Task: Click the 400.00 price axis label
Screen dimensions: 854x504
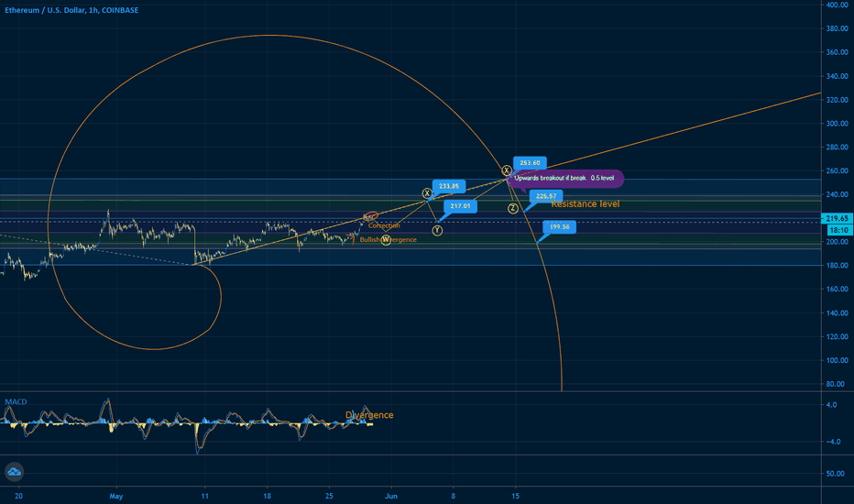Action: (x=838, y=5)
